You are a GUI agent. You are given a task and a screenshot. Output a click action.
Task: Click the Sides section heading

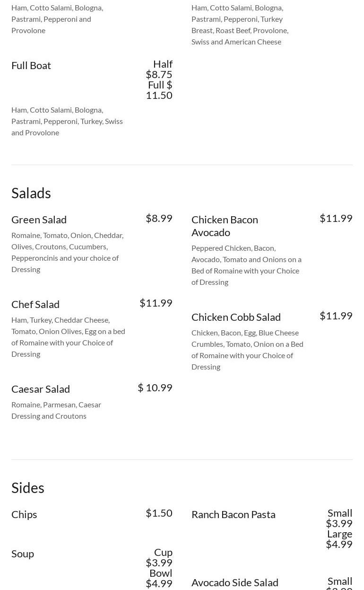click(28, 488)
